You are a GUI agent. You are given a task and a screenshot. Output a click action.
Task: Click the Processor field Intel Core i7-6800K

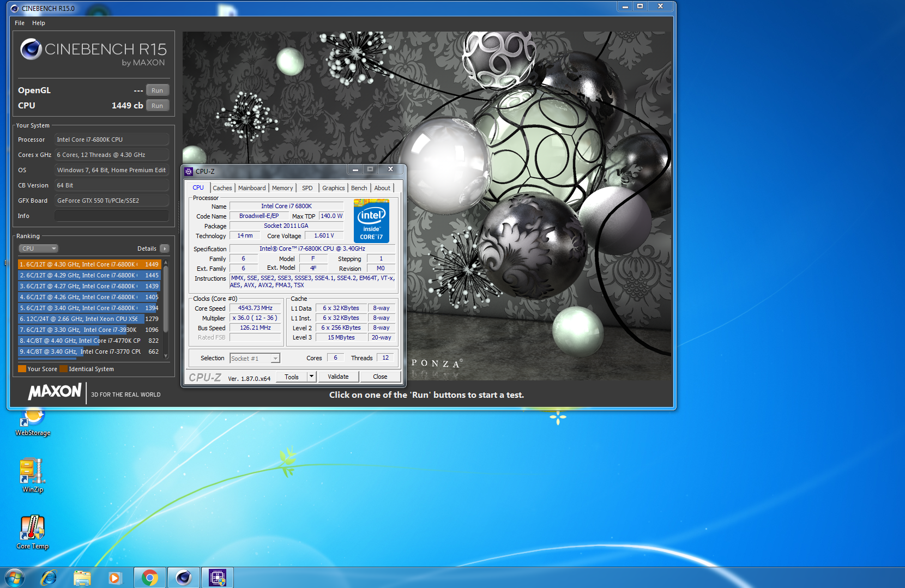pyautogui.click(x=111, y=140)
